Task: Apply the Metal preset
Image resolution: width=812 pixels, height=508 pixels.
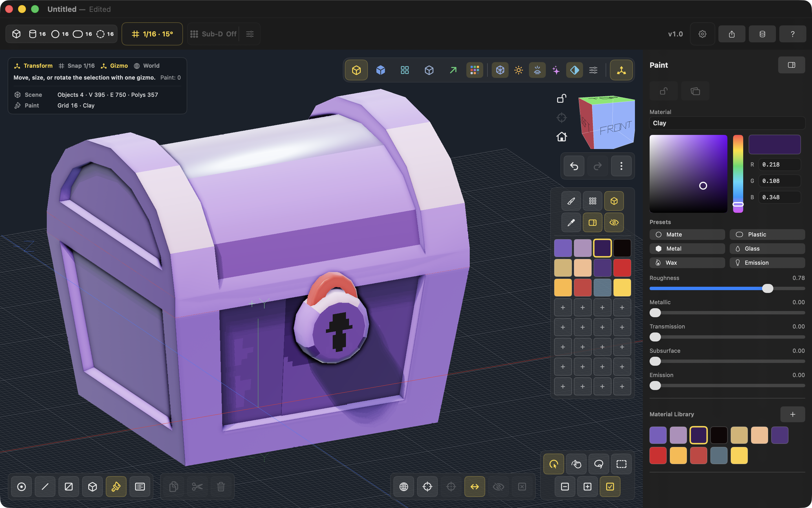Action: (x=687, y=249)
